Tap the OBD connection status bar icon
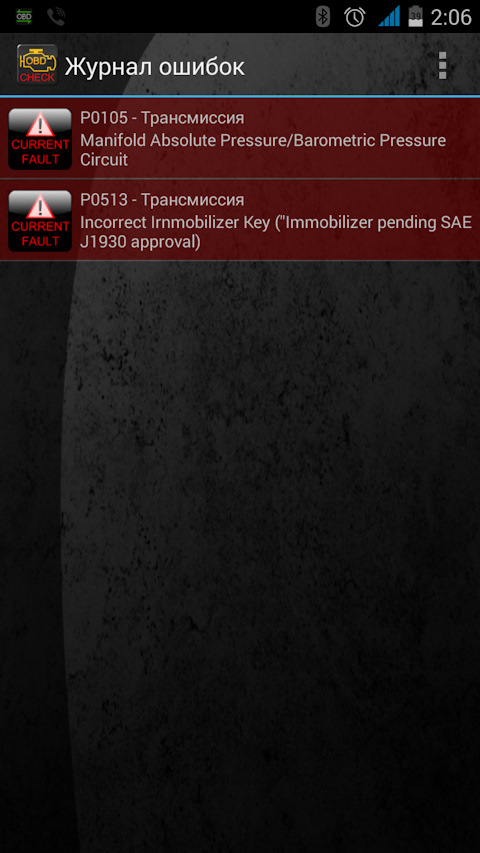Image resolution: width=480 pixels, height=853 pixels. pyautogui.click(x=24, y=17)
